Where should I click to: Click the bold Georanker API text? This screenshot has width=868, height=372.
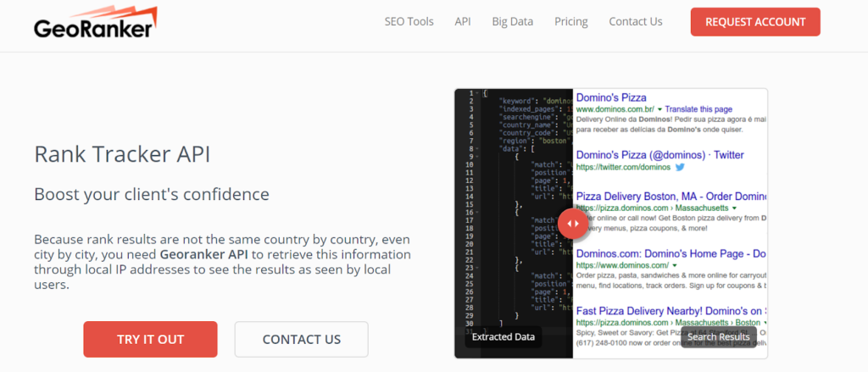click(x=204, y=255)
